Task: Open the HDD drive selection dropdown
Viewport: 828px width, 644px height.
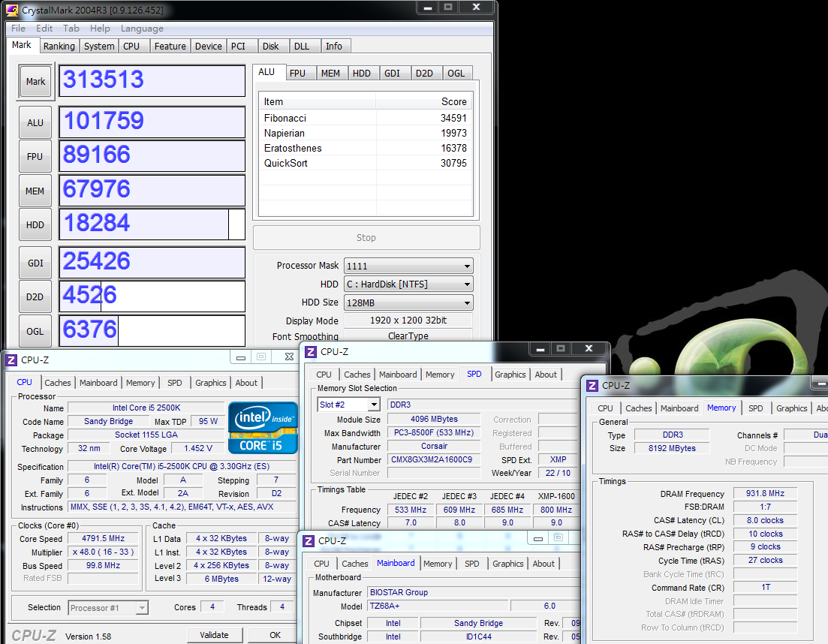Action: pos(408,284)
